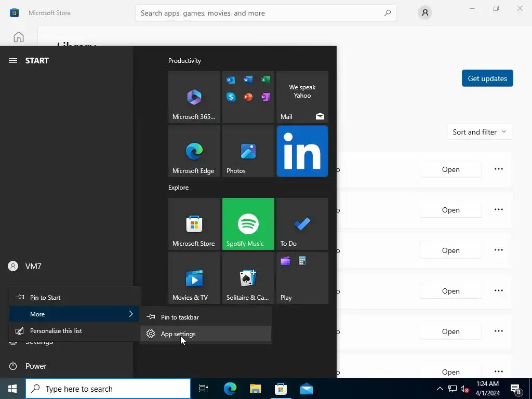Click the muted volume tray icon
Viewport: 532px width, 399px height.
[x=464, y=389]
